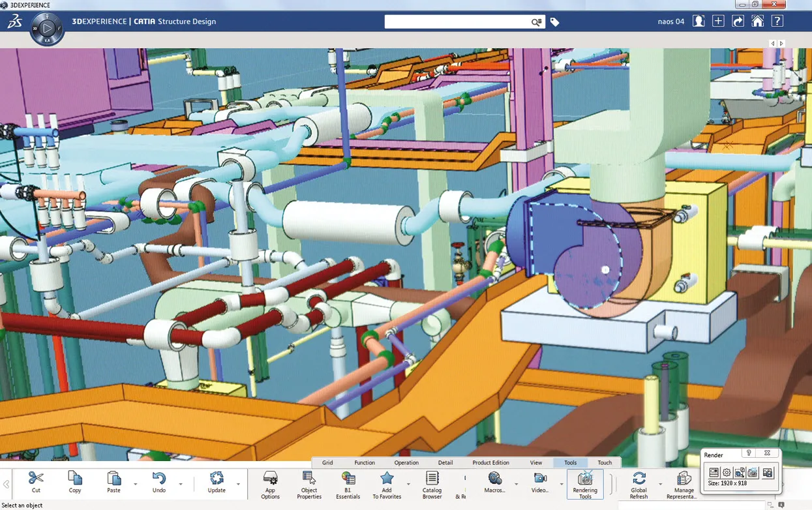Click the Paste button
The width and height of the screenshot is (812, 510).
(x=114, y=483)
